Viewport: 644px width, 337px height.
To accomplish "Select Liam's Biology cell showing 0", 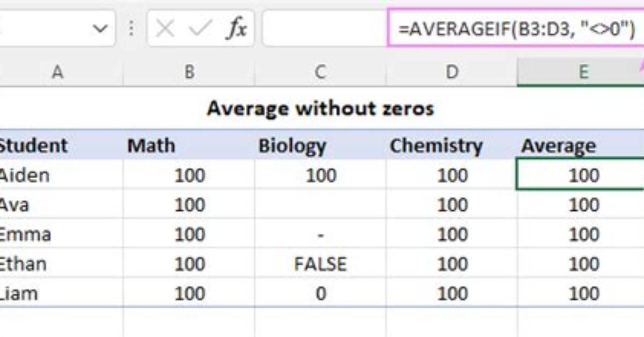I will [320, 293].
